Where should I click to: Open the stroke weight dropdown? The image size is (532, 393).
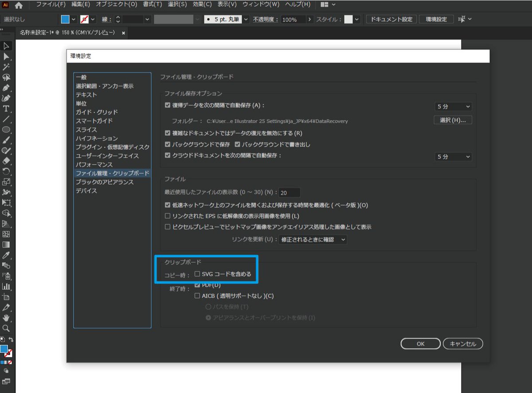pyautogui.click(x=147, y=19)
